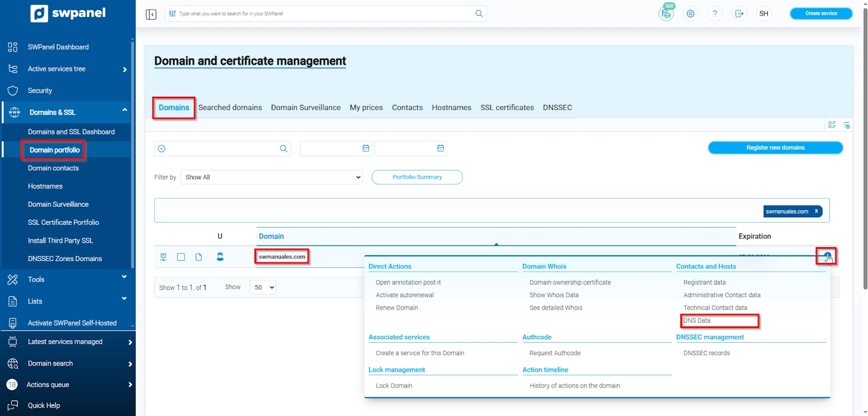The width and height of the screenshot is (868, 416).
Task: Expand the Active services tree chevron
Action: 125,70
